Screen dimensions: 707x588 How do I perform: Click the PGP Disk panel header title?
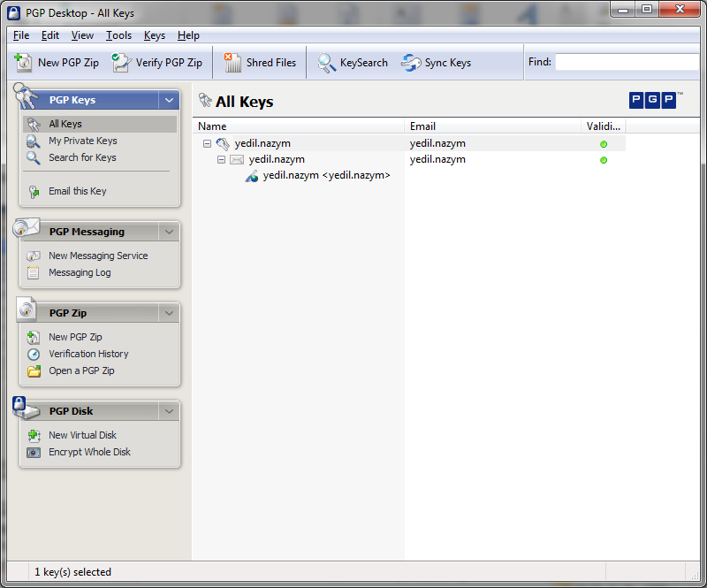click(x=71, y=411)
